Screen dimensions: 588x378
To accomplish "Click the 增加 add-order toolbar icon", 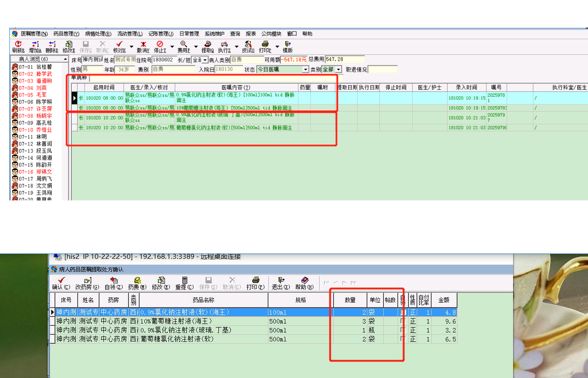I will (x=35, y=44).
